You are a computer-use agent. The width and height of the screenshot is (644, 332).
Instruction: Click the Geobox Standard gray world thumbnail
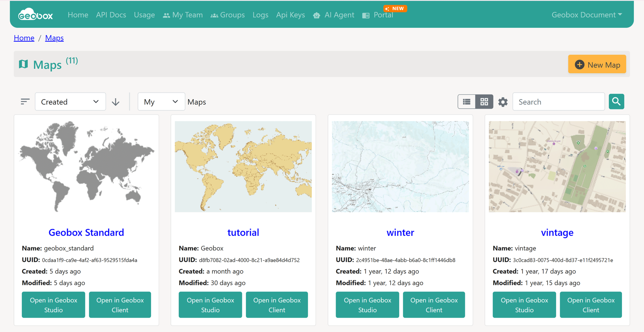tap(86, 167)
